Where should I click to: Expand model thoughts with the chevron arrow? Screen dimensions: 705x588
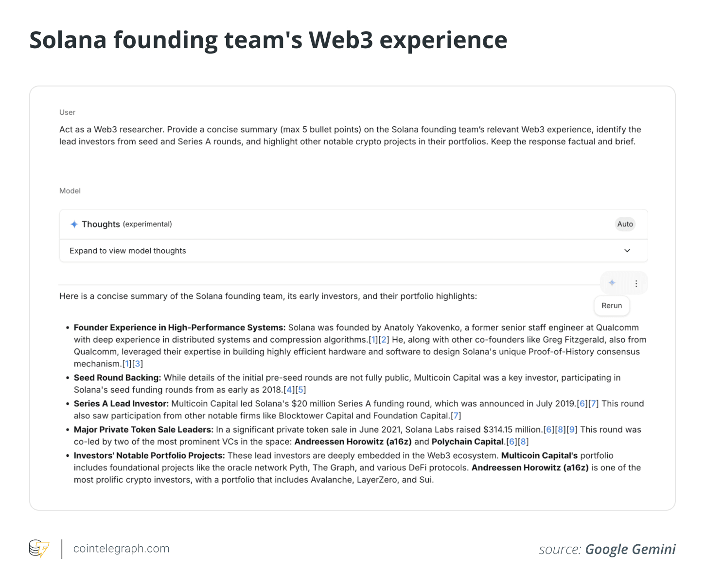pyautogui.click(x=627, y=251)
